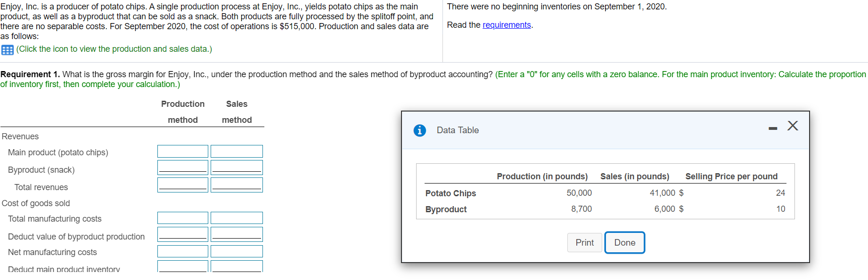This screenshot has width=868, height=280.
Task: Click the blue info icon in Data Table dialog
Action: pyautogui.click(x=419, y=130)
